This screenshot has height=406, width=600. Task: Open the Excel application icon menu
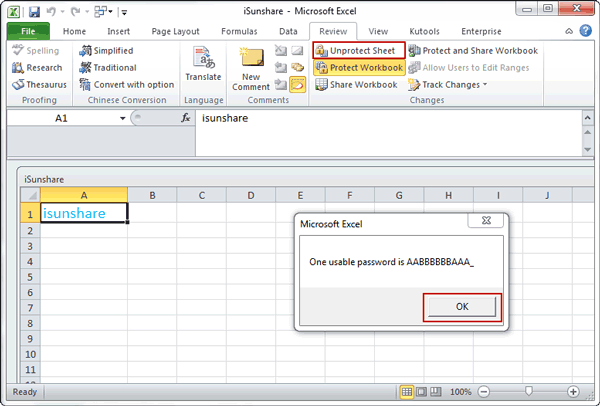(14, 12)
